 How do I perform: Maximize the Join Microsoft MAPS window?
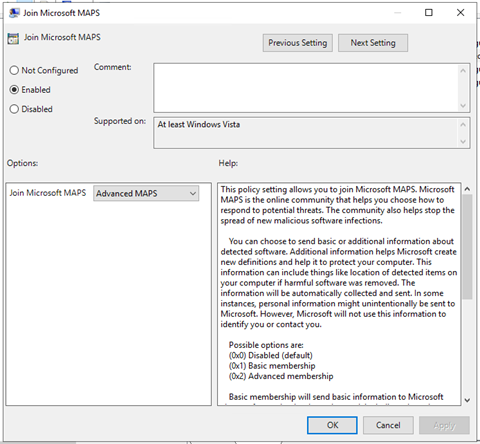click(429, 13)
